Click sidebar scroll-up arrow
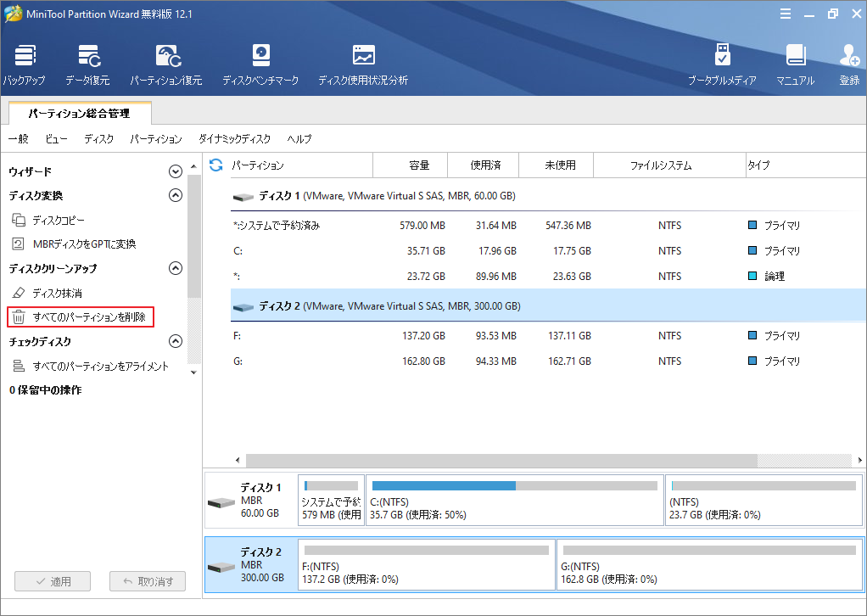The height and width of the screenshot is (616, 867). click(193, 166)
